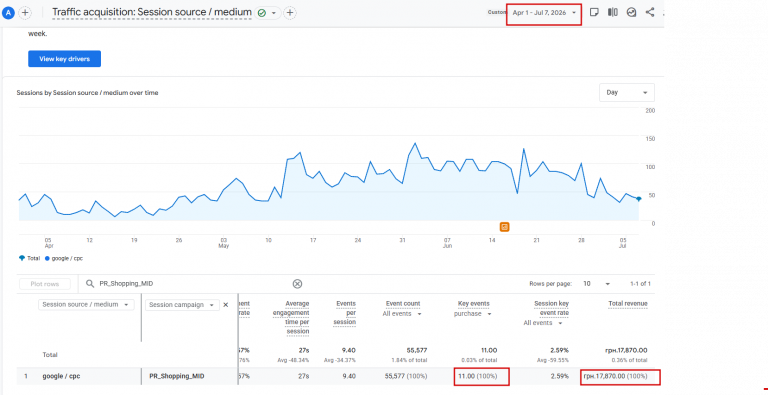Open Event count All events dropdown

click(x=402, y=314)
